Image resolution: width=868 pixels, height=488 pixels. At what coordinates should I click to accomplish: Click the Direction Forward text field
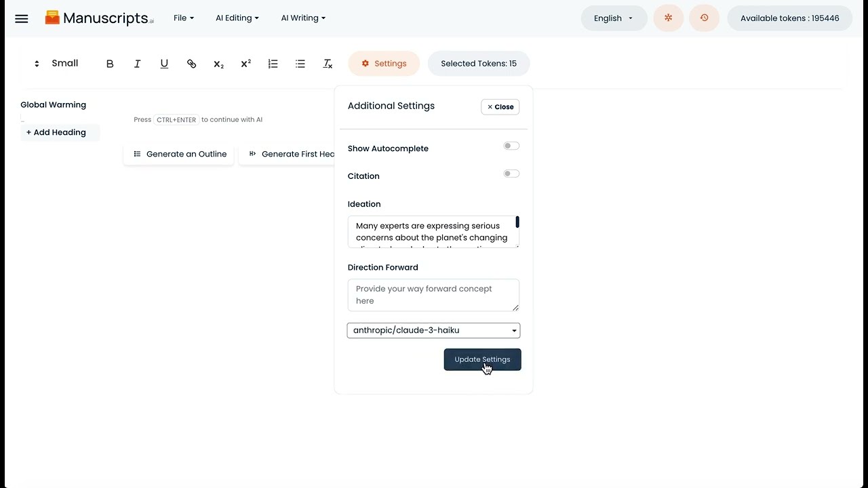tap(433, 295)
